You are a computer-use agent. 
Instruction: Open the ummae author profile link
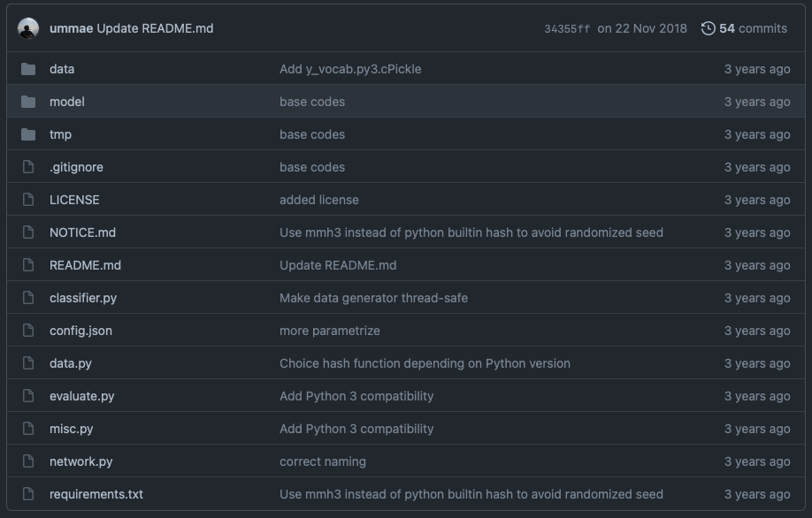(71, 28)
